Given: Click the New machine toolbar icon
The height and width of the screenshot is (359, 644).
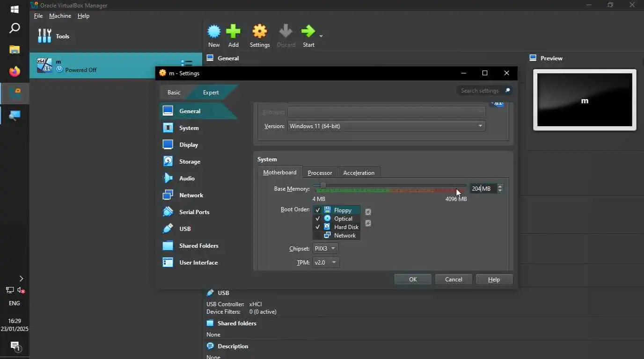Looking at the screenshot, I should (214, 32).
